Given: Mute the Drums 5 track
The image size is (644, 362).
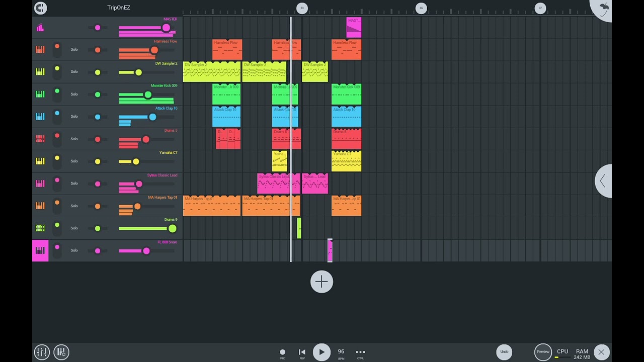Looking at the screenshot, I should [x=57, y=138].
